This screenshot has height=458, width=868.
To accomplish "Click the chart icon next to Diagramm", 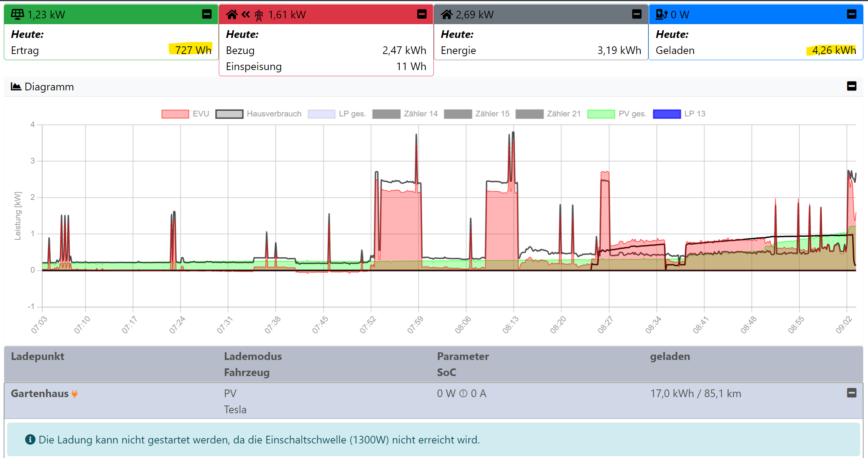I will pyautogui.click(x=16, y=87).
